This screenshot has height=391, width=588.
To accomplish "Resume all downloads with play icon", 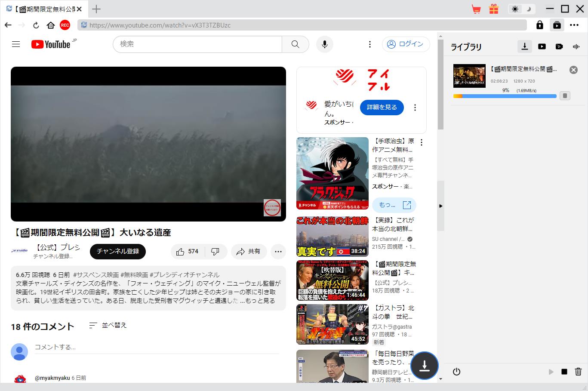I will [x=551, y=372].
